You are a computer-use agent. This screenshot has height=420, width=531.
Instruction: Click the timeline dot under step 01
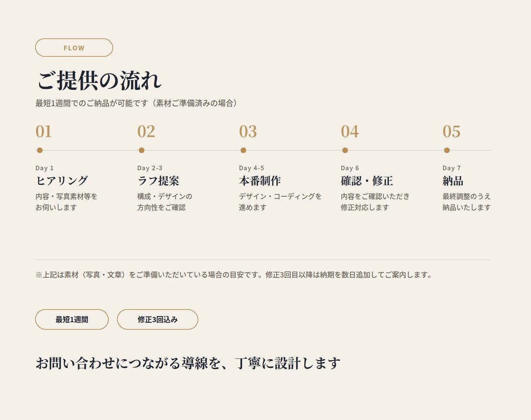(x=40, y=150)
